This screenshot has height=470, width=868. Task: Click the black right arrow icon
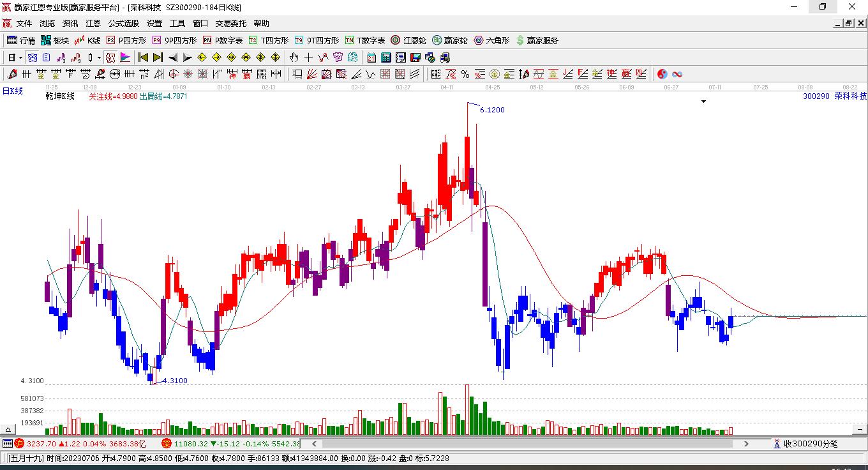(x=187, y=57)
